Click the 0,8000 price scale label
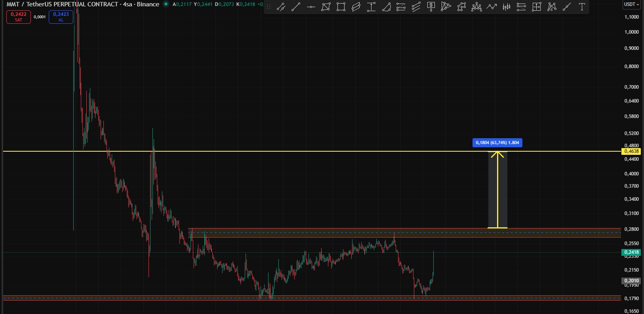The image size is (644, 314). [x=632, y=67]
